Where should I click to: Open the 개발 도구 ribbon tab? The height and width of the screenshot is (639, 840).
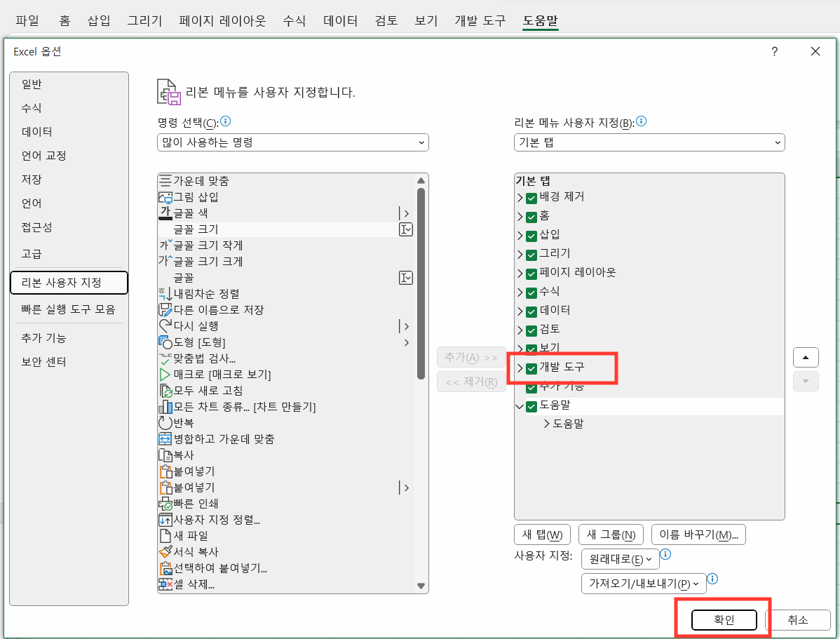(x=480, y=20)
